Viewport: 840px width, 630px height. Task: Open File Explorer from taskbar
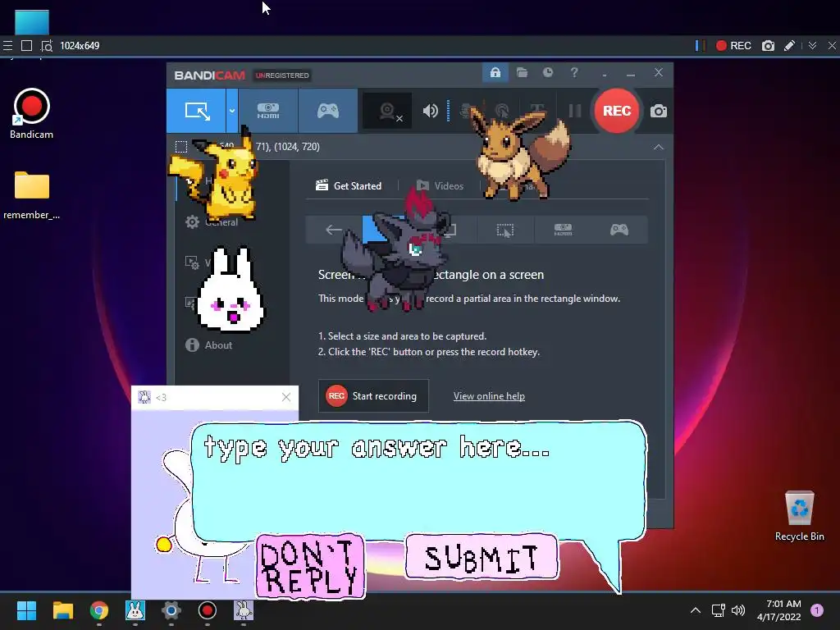62,610
